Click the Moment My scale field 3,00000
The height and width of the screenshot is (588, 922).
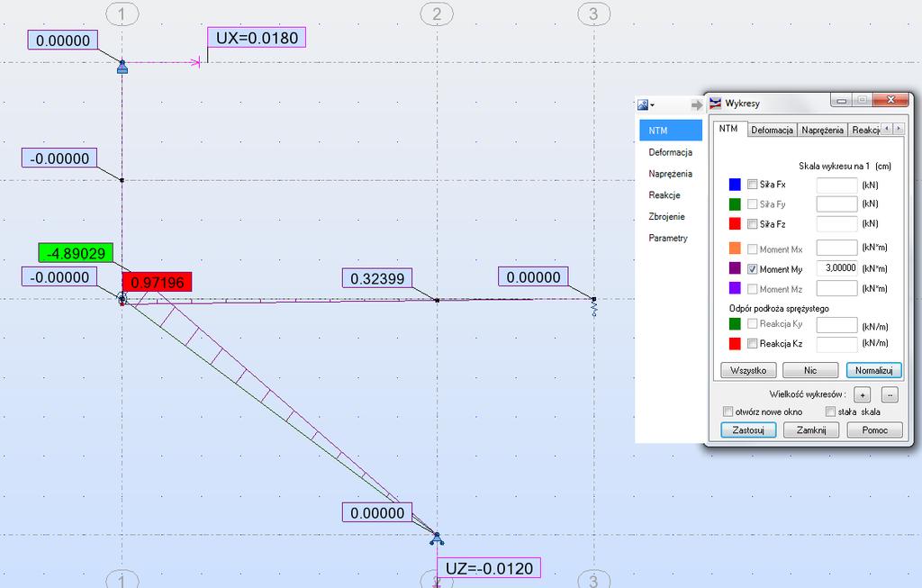click(x=837, y=268)
